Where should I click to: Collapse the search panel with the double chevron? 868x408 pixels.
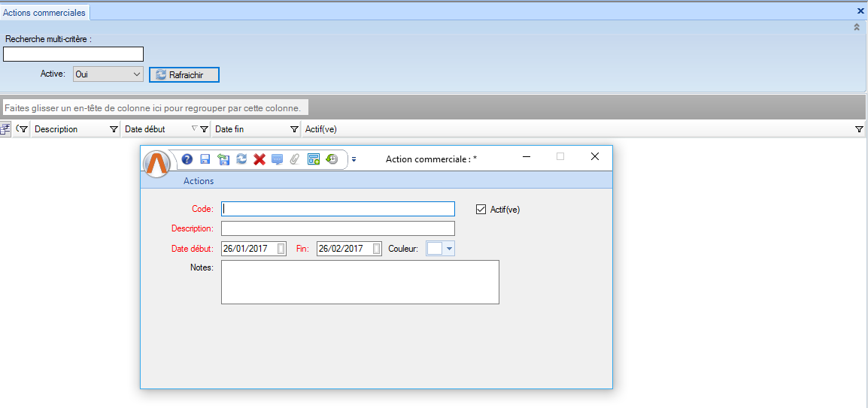coord(856,27)
